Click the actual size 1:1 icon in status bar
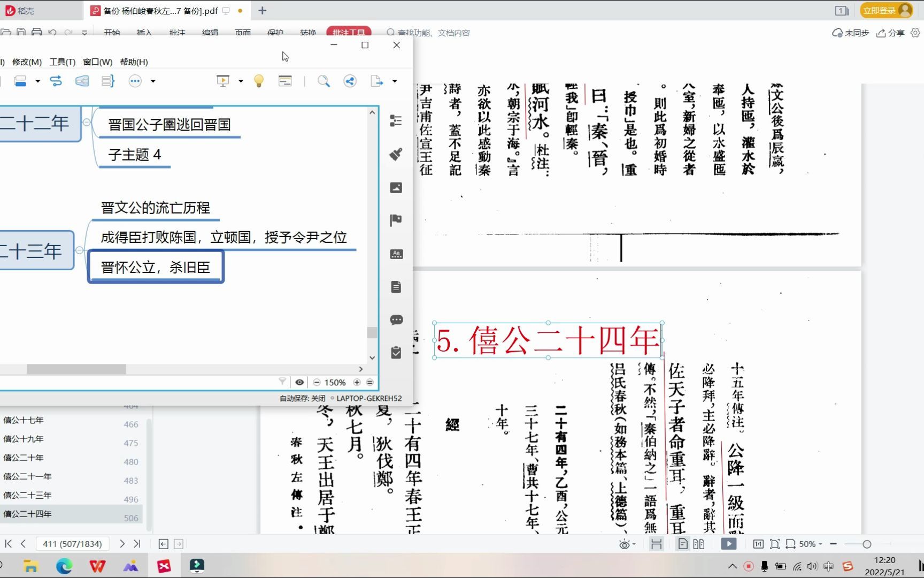 click(x=758, y=544)
